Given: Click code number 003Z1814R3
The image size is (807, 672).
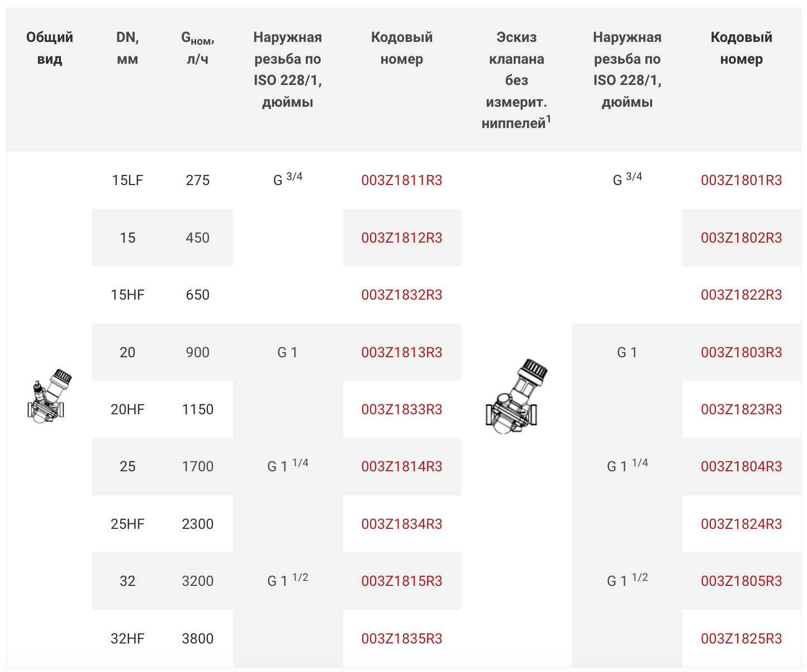Looking at the screenshot, I should tap(402, 467).
